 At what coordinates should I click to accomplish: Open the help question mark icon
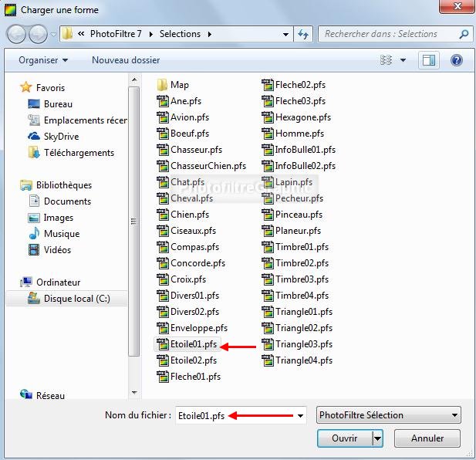tap(457, 59)
